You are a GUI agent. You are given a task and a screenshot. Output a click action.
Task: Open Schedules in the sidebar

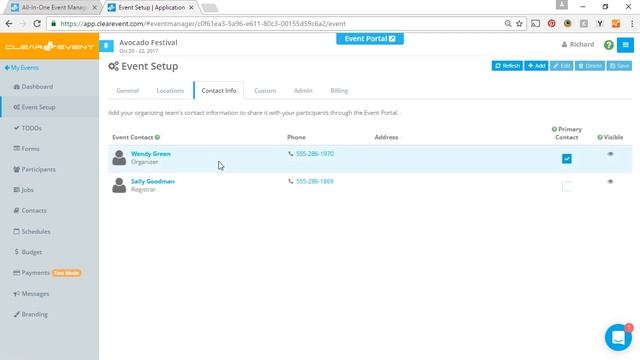(x=32, y=231)
